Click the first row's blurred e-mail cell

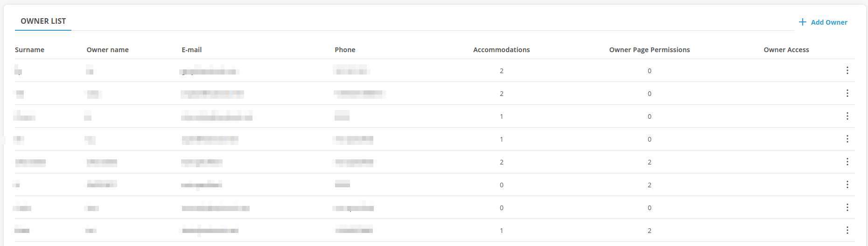210,71
